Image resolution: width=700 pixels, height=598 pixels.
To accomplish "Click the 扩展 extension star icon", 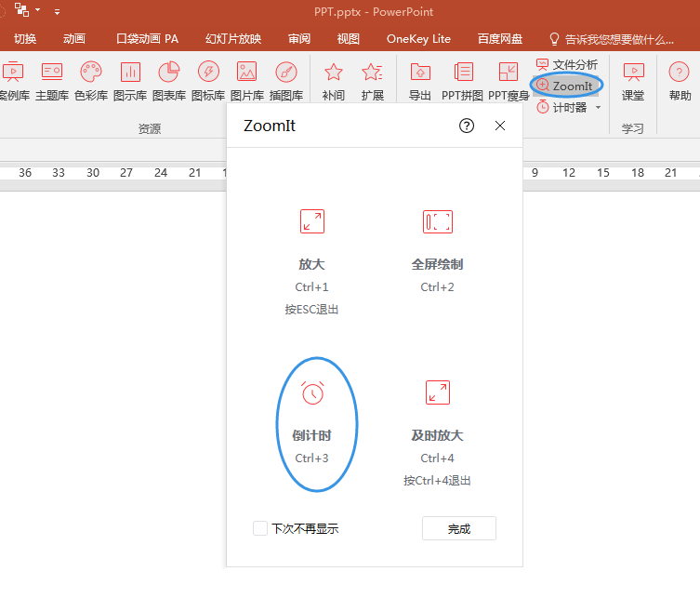I will point(373,73).
